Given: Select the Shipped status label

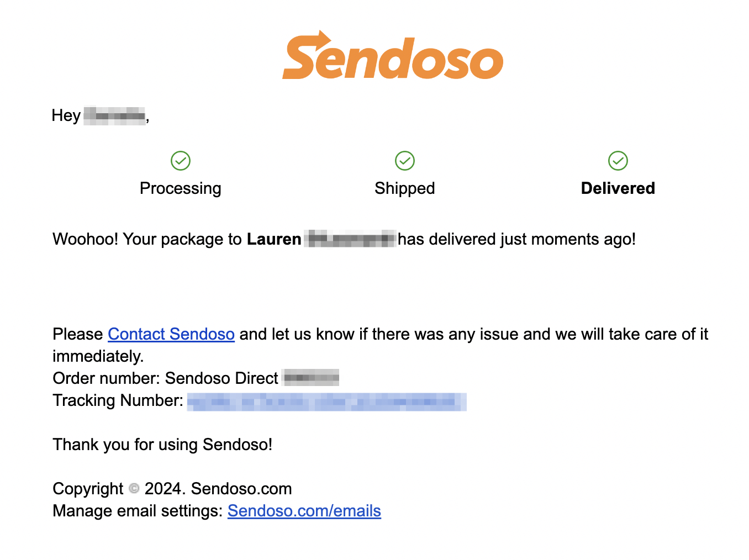Looking at the screenshot, I should [405, 188].
